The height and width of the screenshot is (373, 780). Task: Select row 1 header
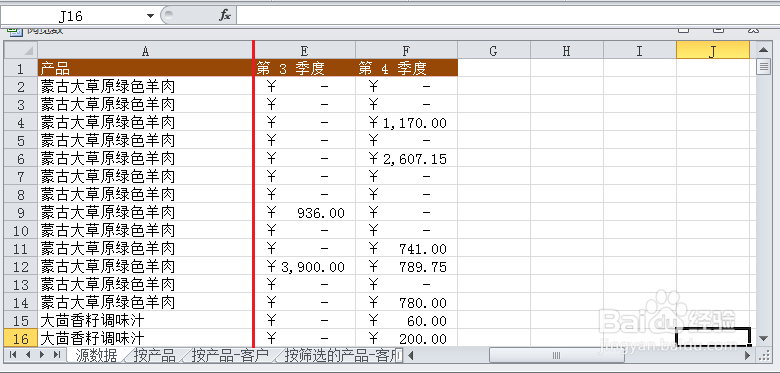(x=21, y=68)
